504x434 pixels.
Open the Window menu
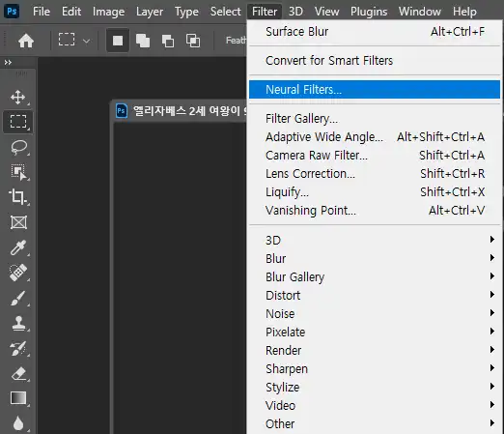pos(420,12)
